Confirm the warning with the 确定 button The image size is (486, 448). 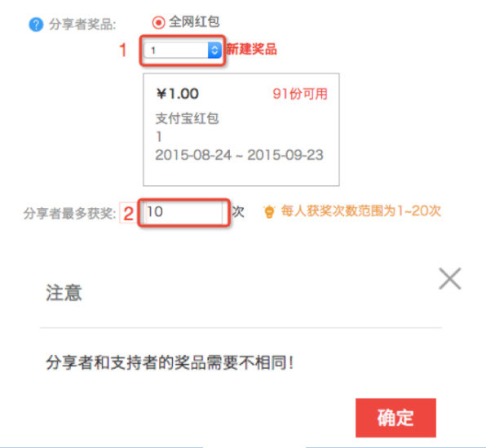point(395,418)
